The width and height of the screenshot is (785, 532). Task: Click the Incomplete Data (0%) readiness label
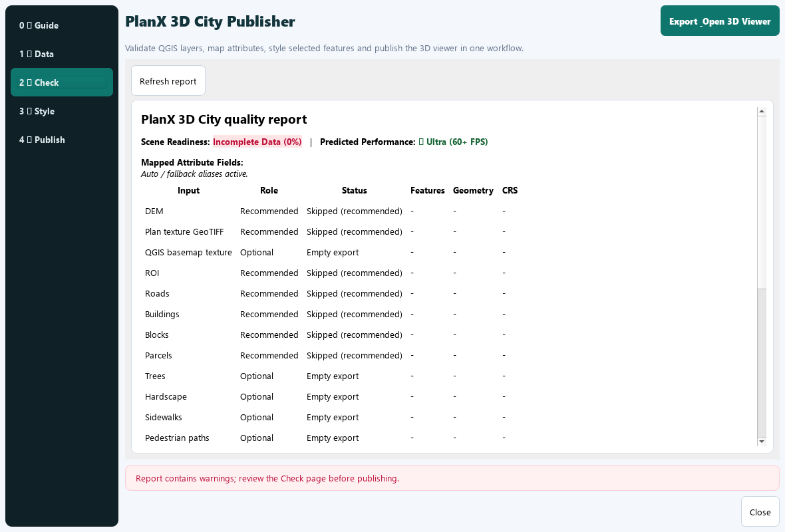(257, 142)
